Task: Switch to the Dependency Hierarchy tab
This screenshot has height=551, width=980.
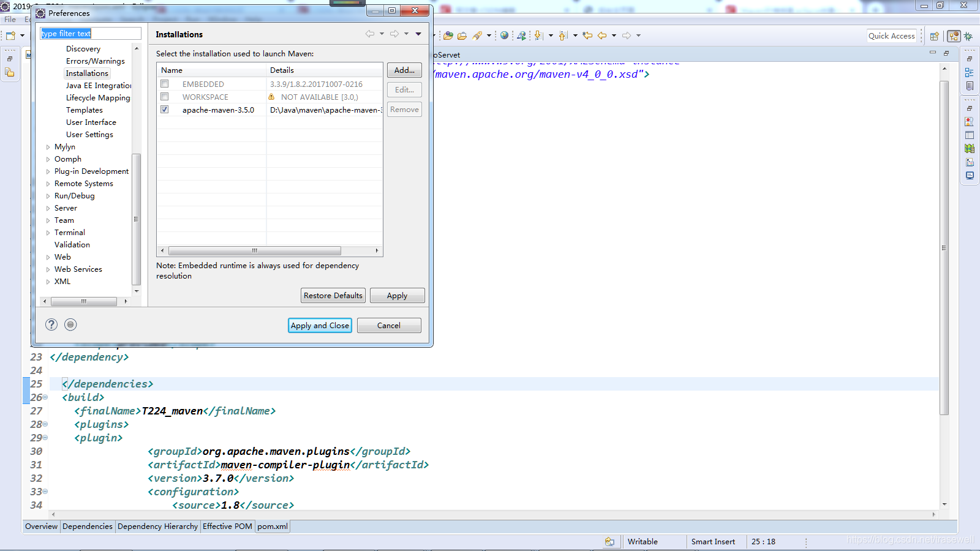Action: coord(158,527)
